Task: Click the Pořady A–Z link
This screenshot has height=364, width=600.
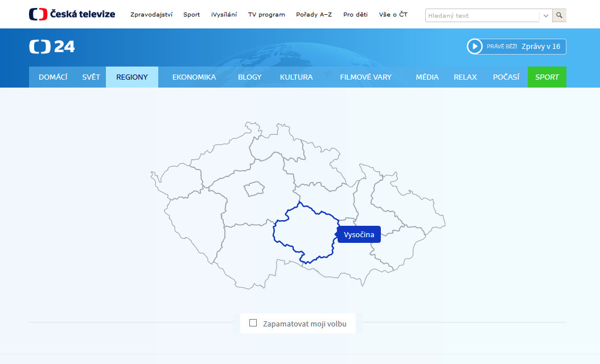Action: (x=314, y=14)
